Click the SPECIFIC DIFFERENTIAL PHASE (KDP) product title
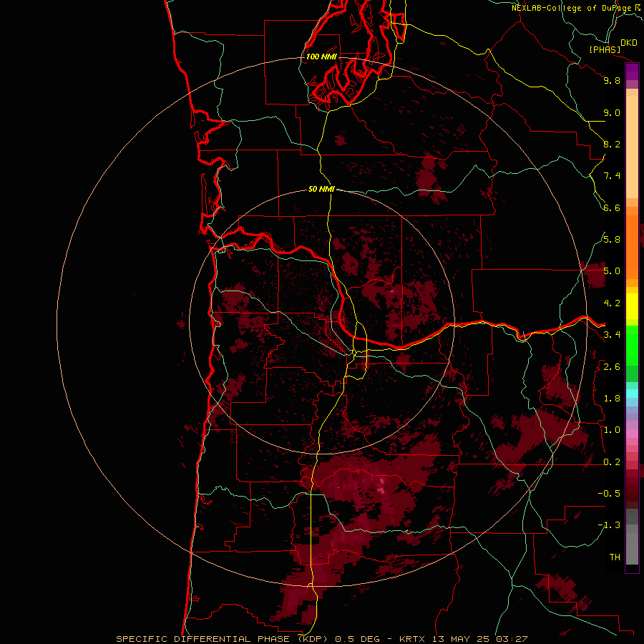Screen dimensions: 644x644 click(x=223, y=639)
